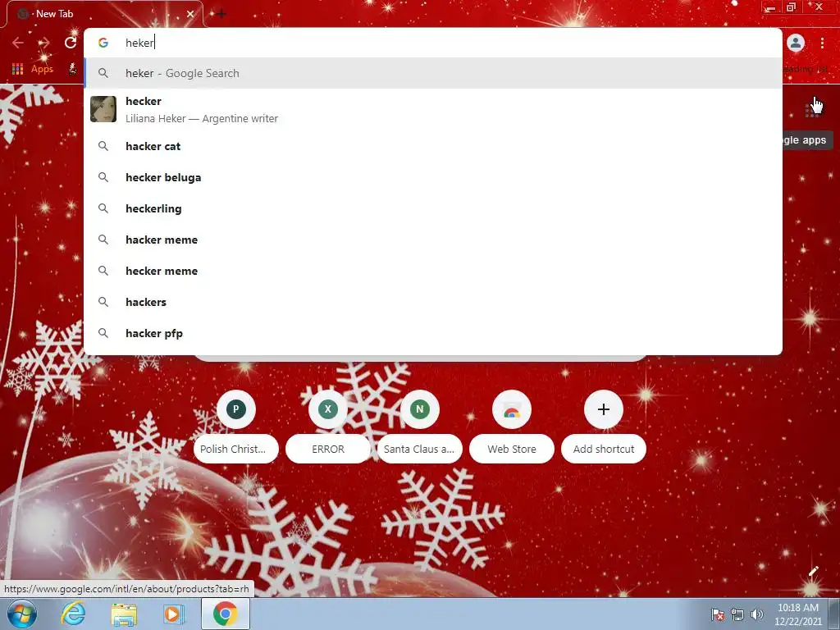Open the volume speaker tray icon

pos(757,614)
